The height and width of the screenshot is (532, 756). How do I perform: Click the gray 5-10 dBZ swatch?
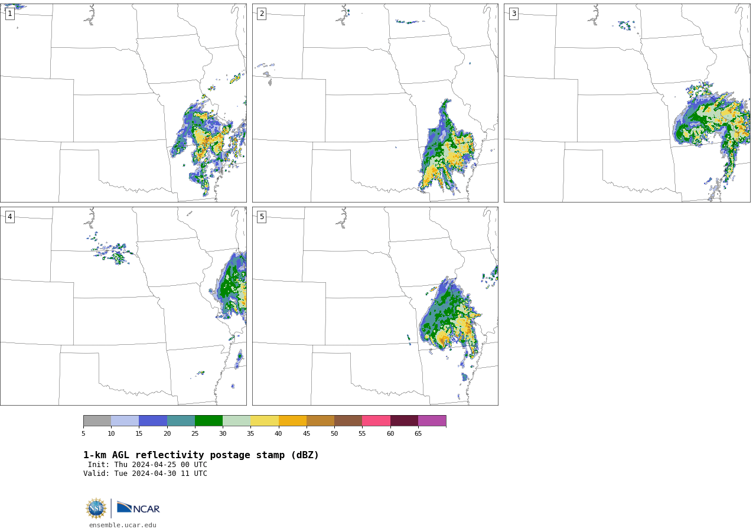[97, 421]
